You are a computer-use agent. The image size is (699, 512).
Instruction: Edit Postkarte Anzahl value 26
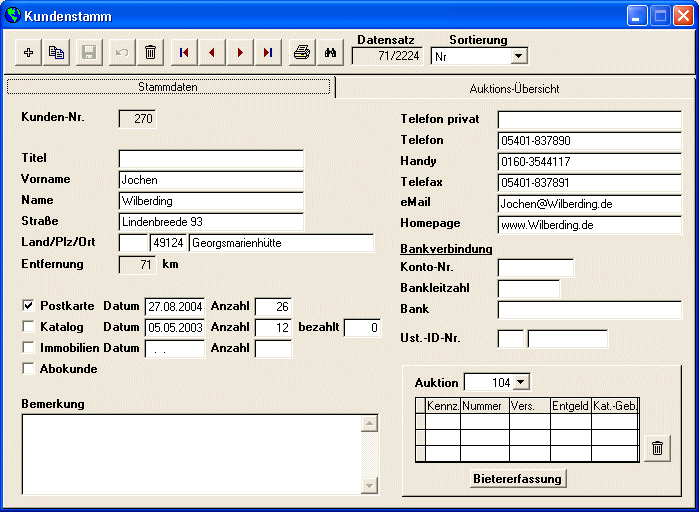(273, 307)
